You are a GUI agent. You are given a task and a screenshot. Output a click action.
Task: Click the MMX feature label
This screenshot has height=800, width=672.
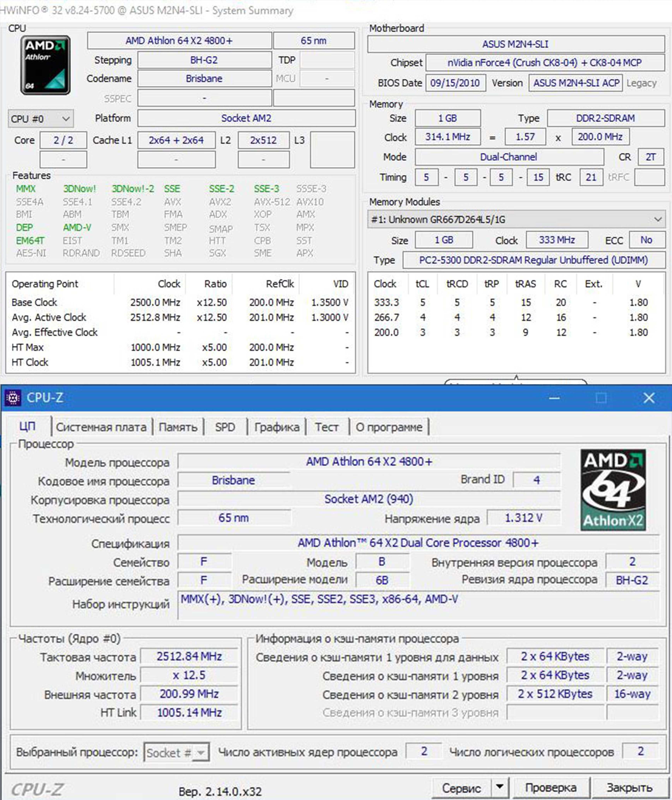click(26, 189)
